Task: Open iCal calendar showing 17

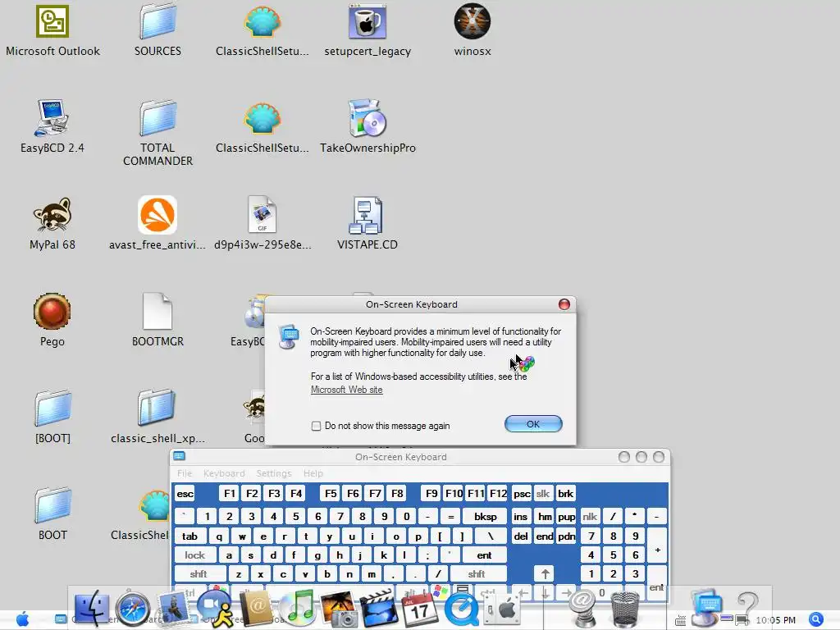Action: (x=419, y=609)
